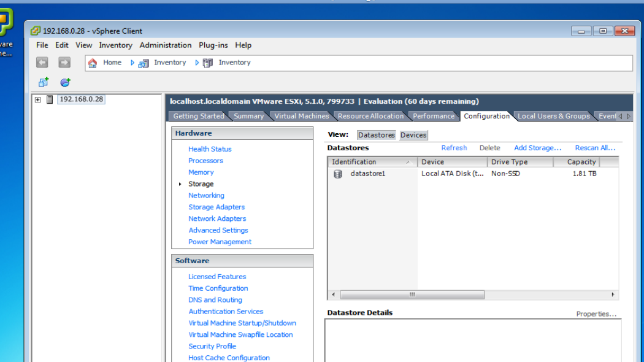644x362 pixels.
Task: Click the new virtual machine toolbar icon
Action: [43, 82]
